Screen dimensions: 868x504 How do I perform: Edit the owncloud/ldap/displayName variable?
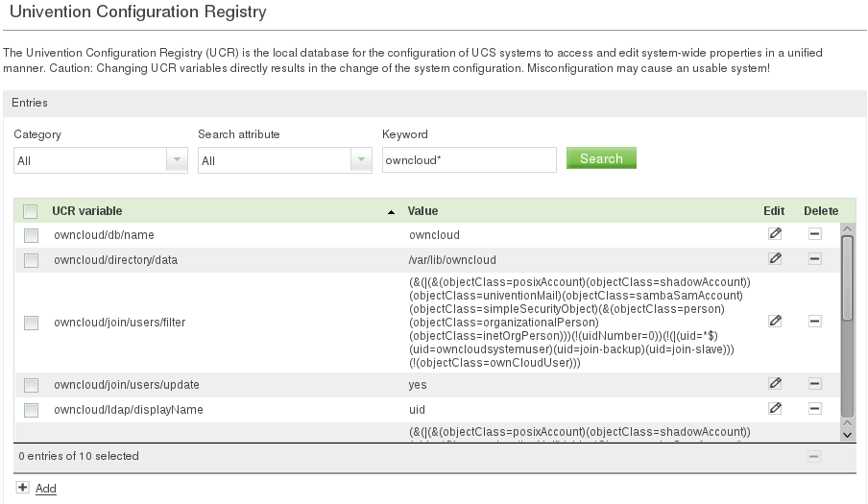point(774,408)
